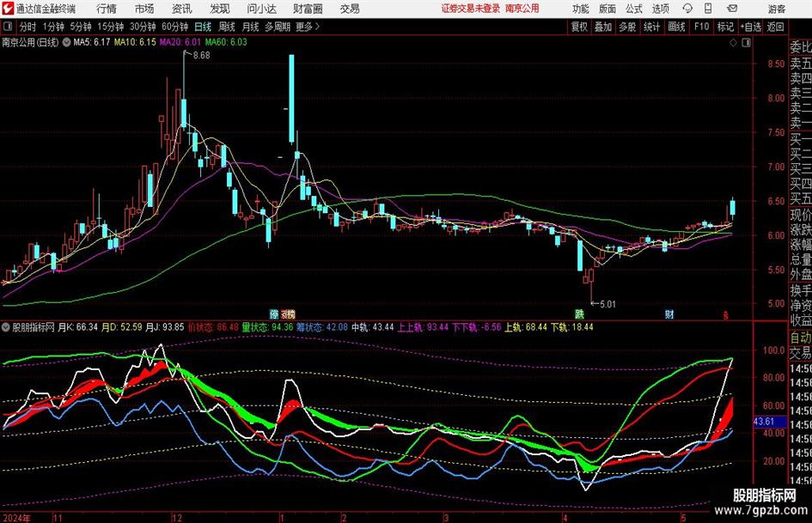The height and width of the screenshot is (523, 812).
Task: Click the 5.01 low price label
Action: pyautogui.click(x=607, y=305)
